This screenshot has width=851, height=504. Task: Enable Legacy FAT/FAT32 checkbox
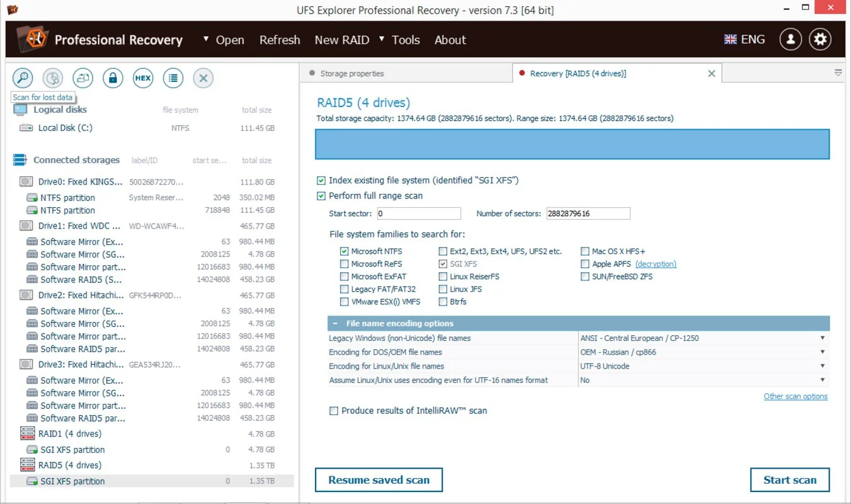point(344,289)
